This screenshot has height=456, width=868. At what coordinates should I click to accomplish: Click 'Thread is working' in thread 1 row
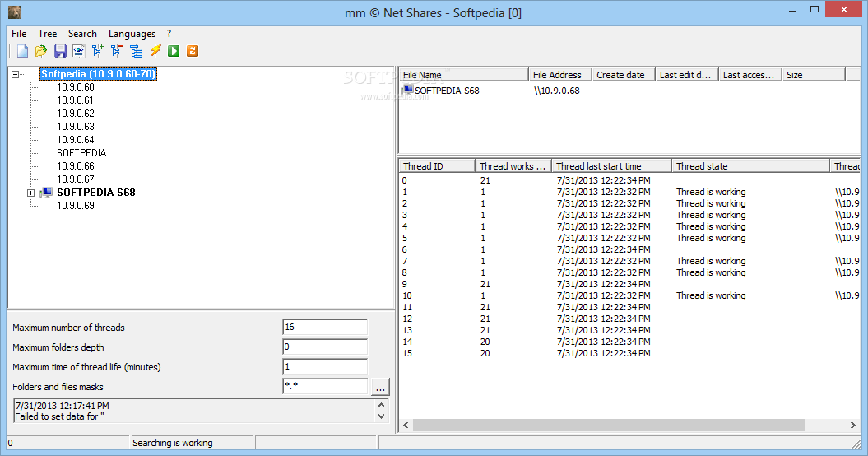[711, 192]
